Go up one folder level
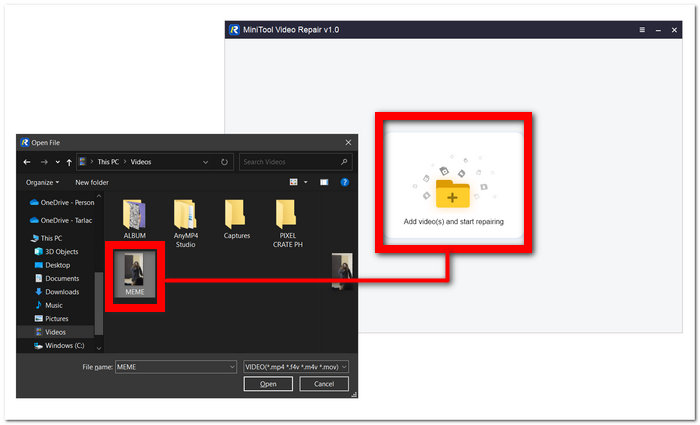700x425 pixels. pyautogui.click(x=69, y=162)
